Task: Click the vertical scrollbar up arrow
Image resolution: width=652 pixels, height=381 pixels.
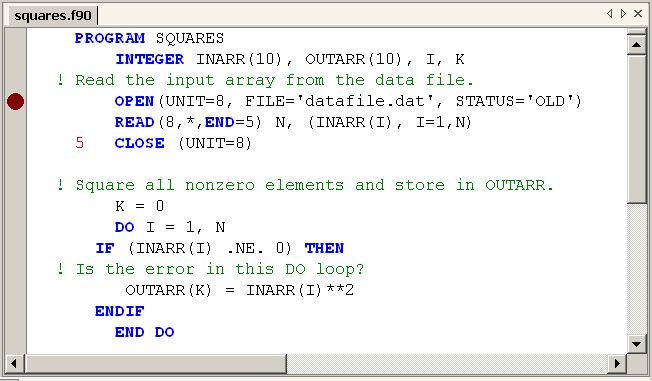Action: (636, 45)
